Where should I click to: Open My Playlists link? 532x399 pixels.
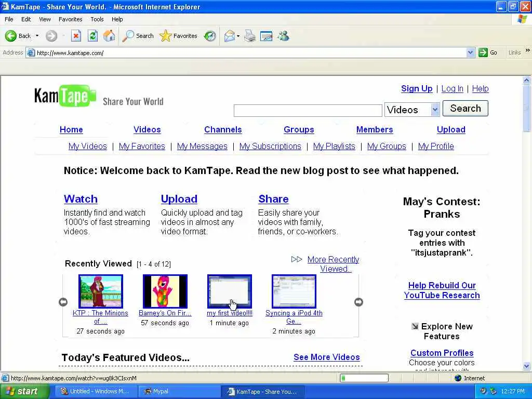[x=334, y=146]
